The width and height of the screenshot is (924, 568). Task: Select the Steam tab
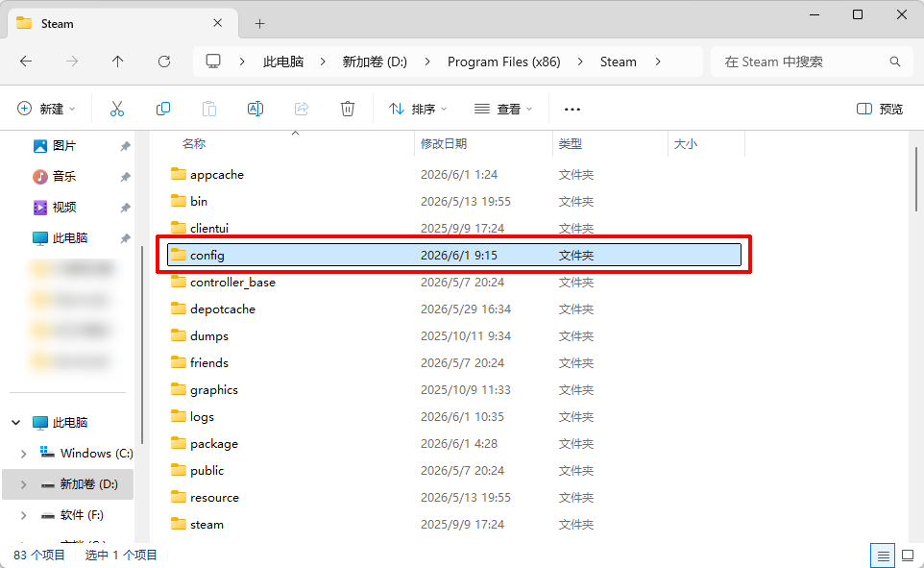tap(124, 24)
